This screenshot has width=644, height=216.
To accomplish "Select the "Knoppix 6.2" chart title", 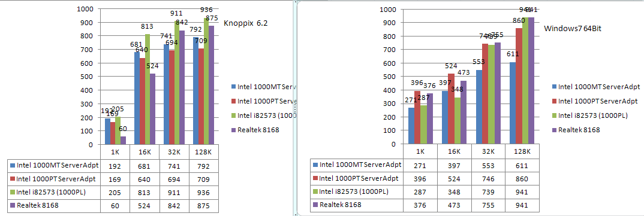I will coord(246,24).
